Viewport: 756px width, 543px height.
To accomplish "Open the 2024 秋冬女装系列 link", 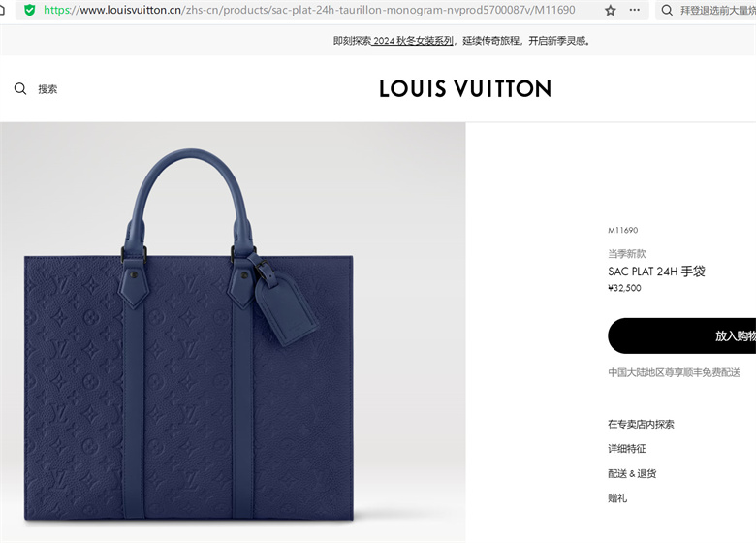I will pos(413,41).
